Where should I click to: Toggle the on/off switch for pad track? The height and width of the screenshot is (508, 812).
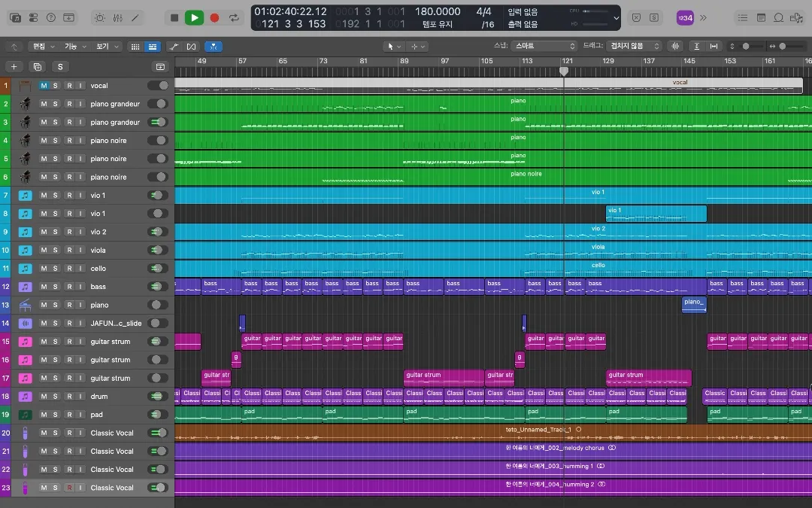tap(157, 415)
